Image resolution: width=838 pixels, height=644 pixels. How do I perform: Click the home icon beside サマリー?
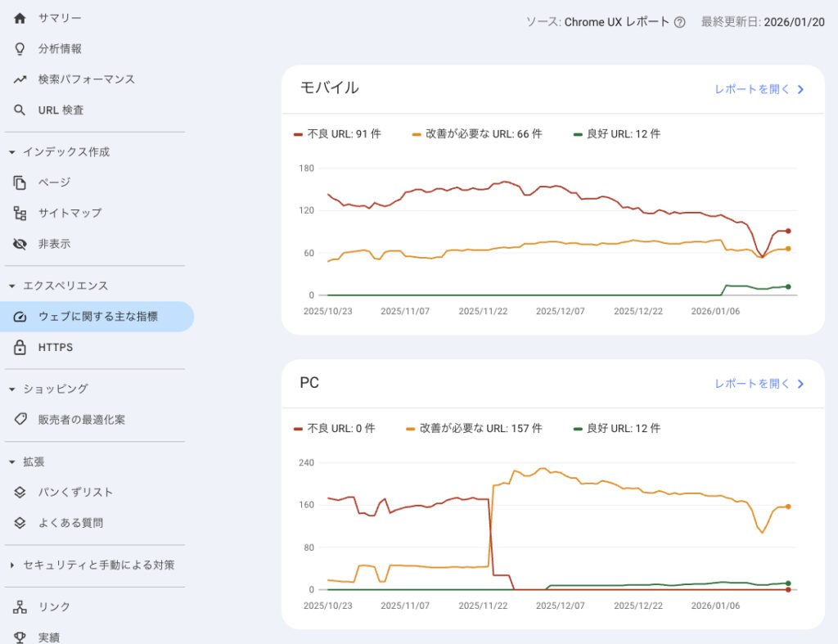[20, 18]
